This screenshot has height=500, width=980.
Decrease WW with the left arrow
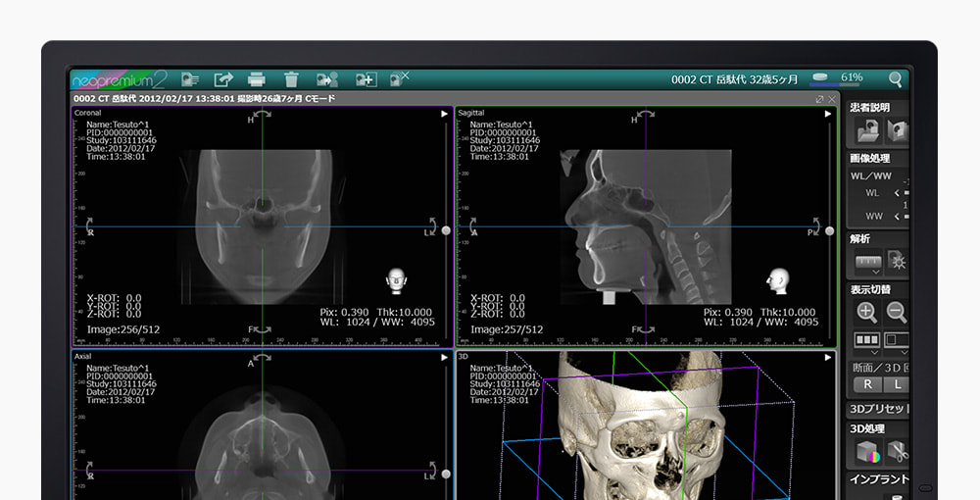click(x=898, y=217)
